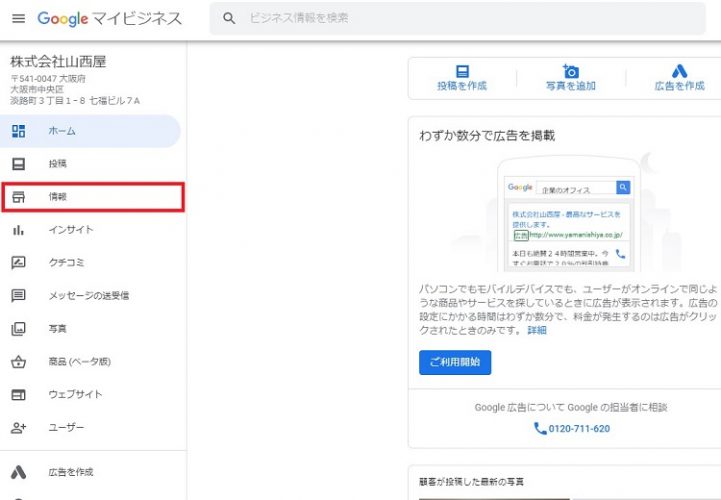The image size is (721, 500).
Task: Click the 投稿を作成 label at top
Action: coord(462,86)
